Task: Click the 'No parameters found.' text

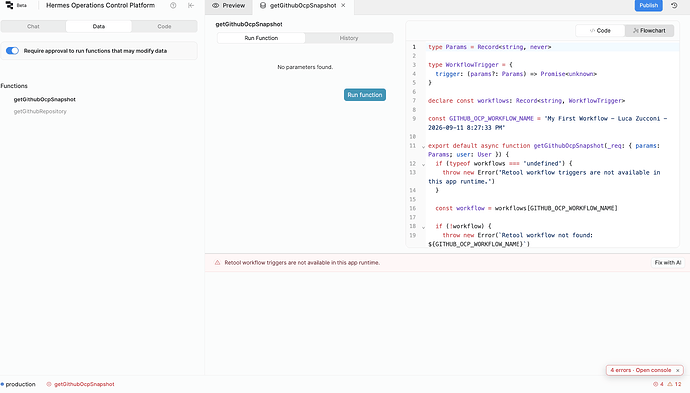Action: (x=305, y=67)
